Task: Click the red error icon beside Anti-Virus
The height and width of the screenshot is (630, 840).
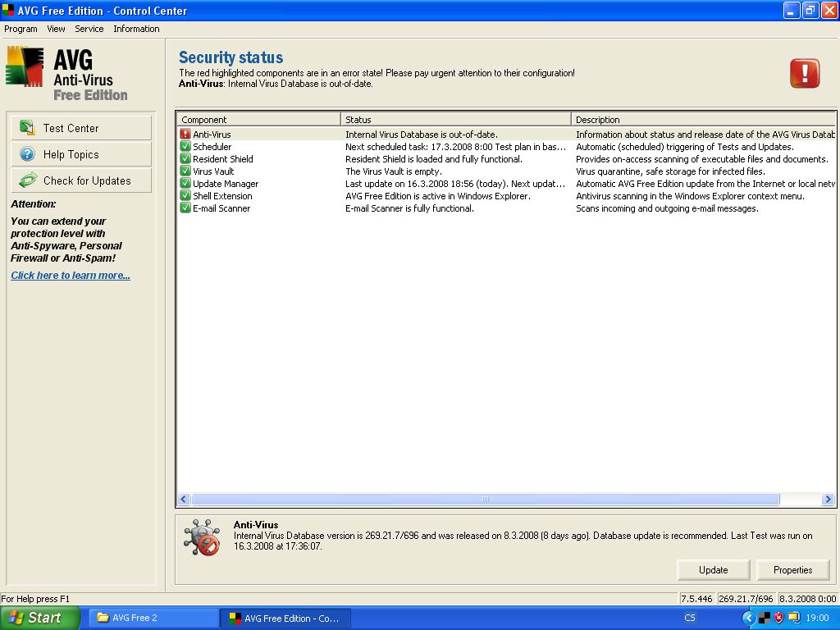Action: coord(185,134)
